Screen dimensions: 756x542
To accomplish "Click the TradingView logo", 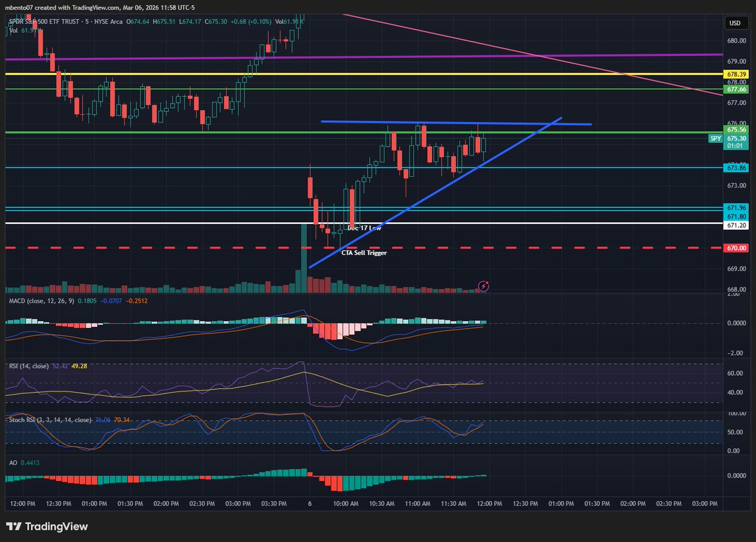I will tap(47, 526).
